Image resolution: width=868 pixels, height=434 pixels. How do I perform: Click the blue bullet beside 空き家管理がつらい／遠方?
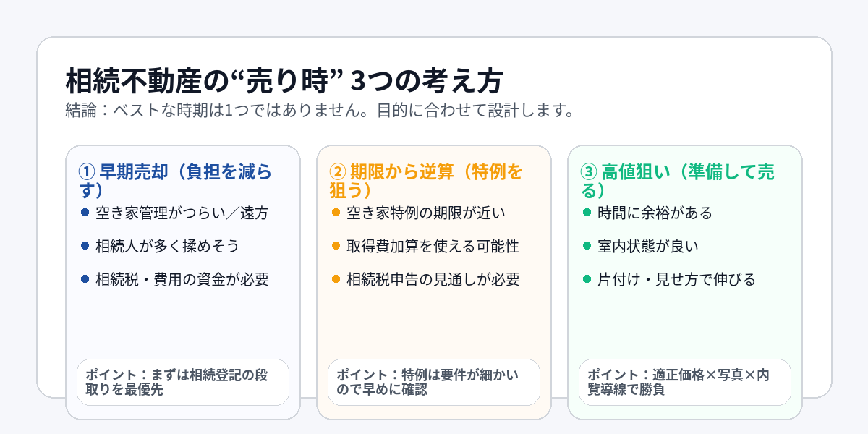pos(85,213)
